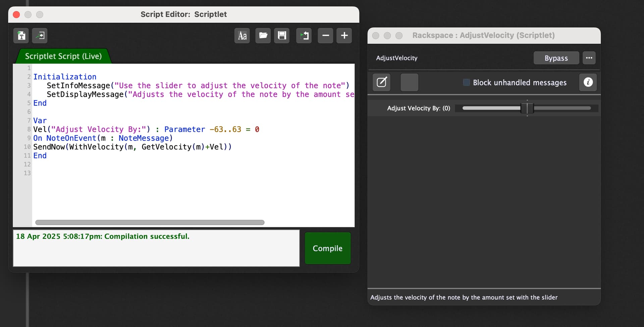This screenshot has width=644, height=327.
Task: Click the blank gray square button beside edit
Action: [410, 82]
